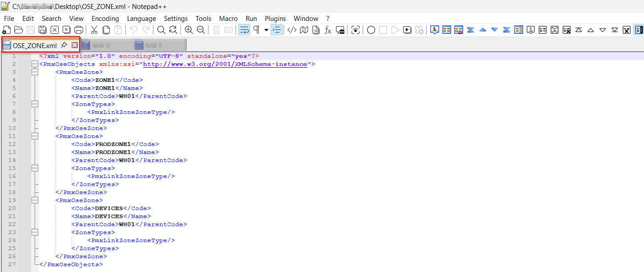644x272 pixels.
Task: Toggle Word Wrap in the toolbar
Action: pyautogui.click(x=244, y=30)
